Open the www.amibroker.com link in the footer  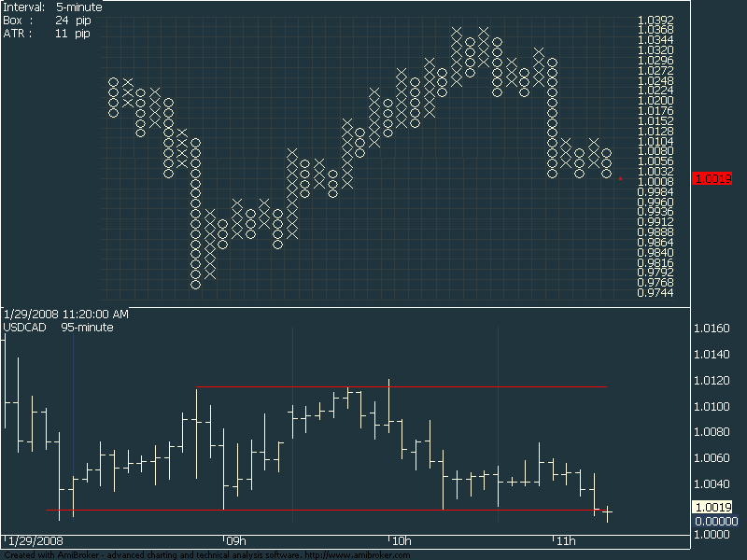[x=358, y=555]
